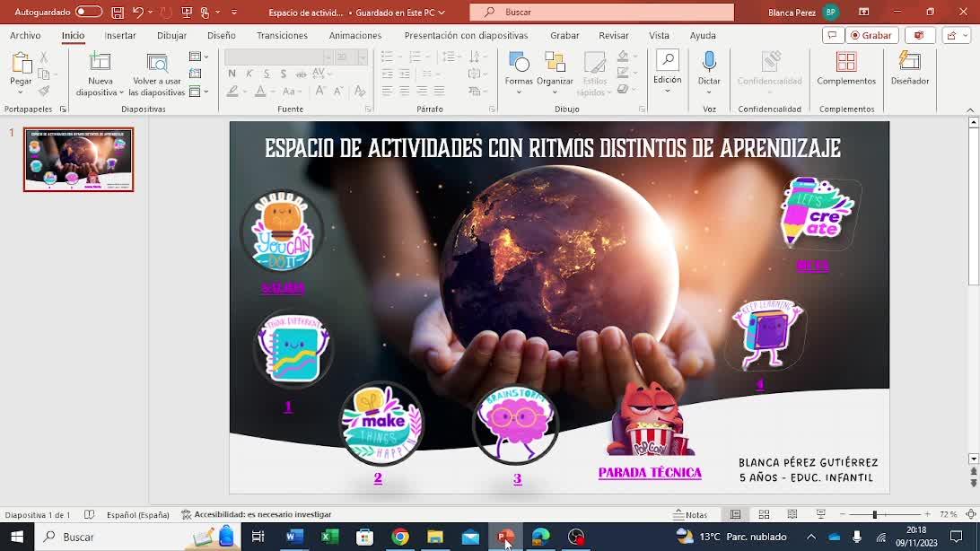Open the Archivo menu
This screenshot has width=980, height=551.
point(25,36)
